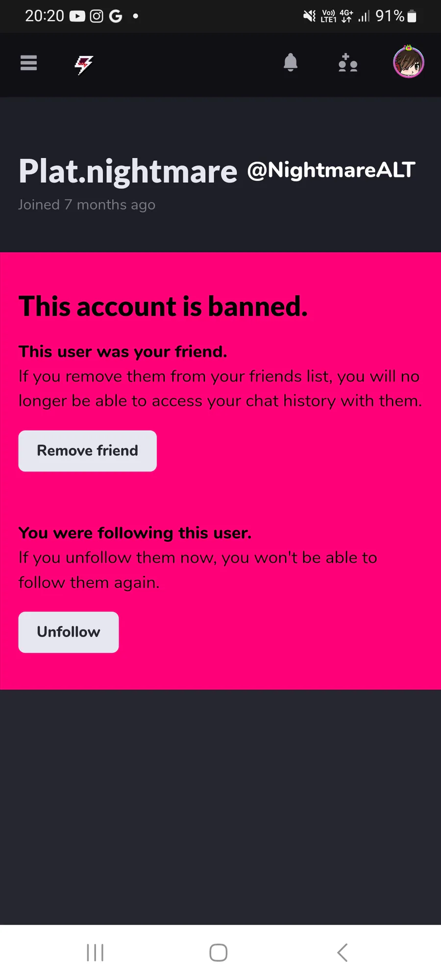Tap the Android home button
Screen dimensions: 441x980
click(219, 953)
